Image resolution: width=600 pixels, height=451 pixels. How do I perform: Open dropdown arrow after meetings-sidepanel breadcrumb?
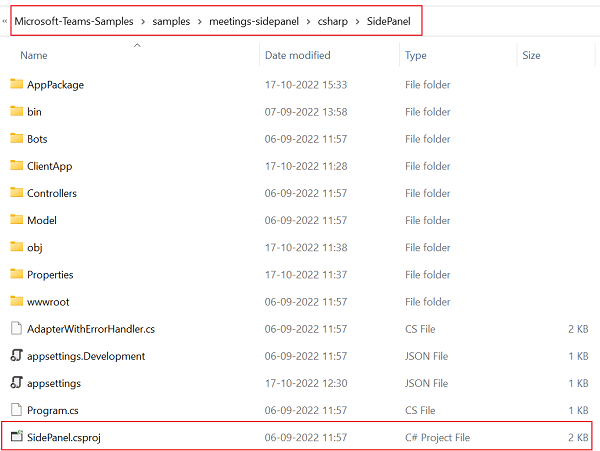[x=308, y=22]
